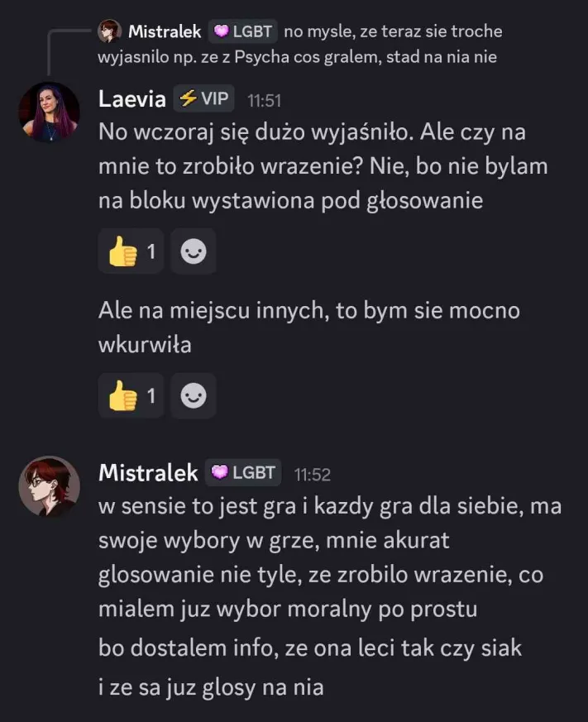Open Laevia's profile avatar

tap(49, 112)
